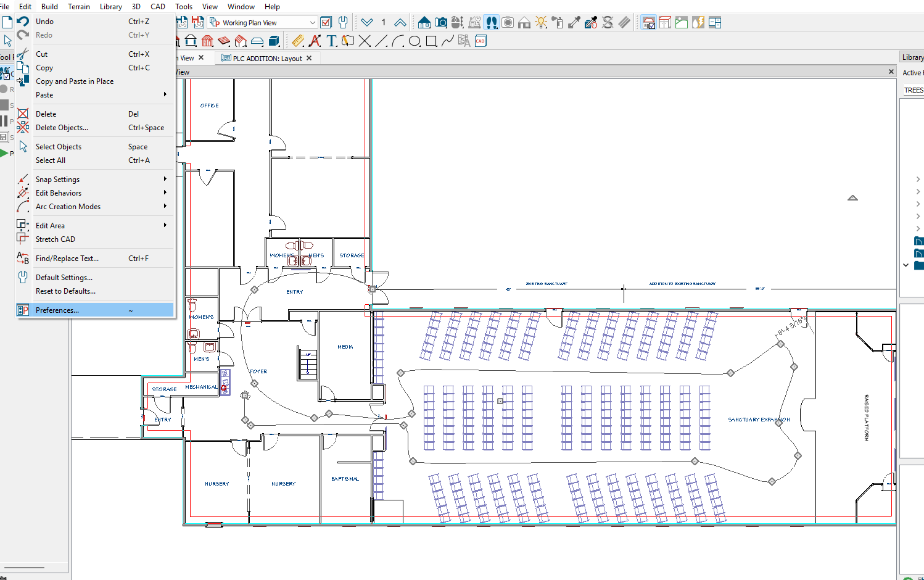Switch to the PLC ADDITION: Layout tab
This screenshot has height=580, width=924.
pyautogui.click(x=266, y=59)
